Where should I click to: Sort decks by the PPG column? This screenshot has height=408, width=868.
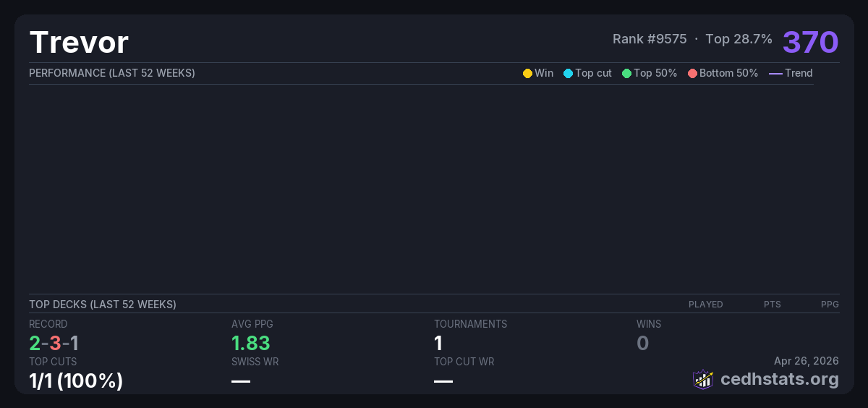click(830, 305)
